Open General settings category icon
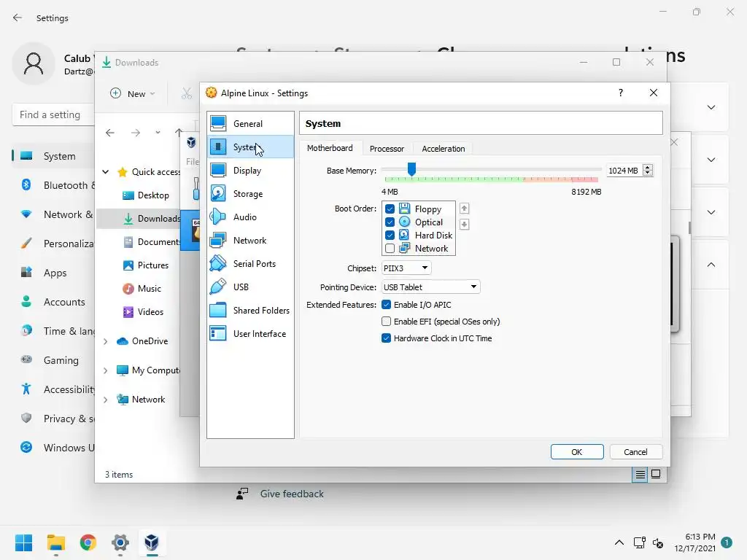This screenshot has height=560, width=747. (x=218, y=123)
